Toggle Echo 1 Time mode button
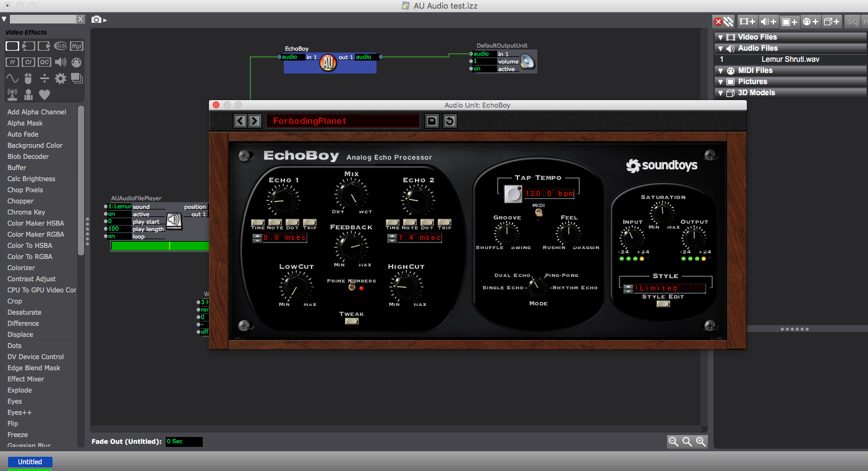This screenshot has width=868, height=471. (258, 223)
